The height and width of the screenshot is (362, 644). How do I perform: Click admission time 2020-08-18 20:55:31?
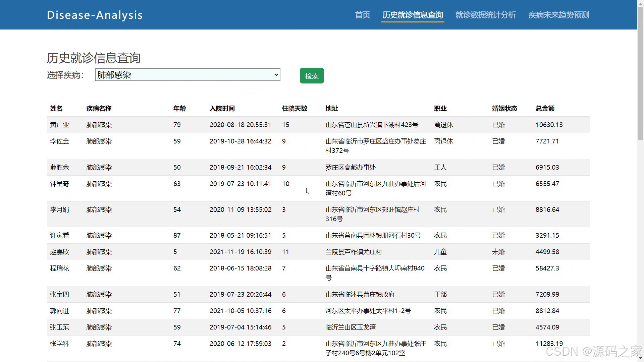click(240, 125)
